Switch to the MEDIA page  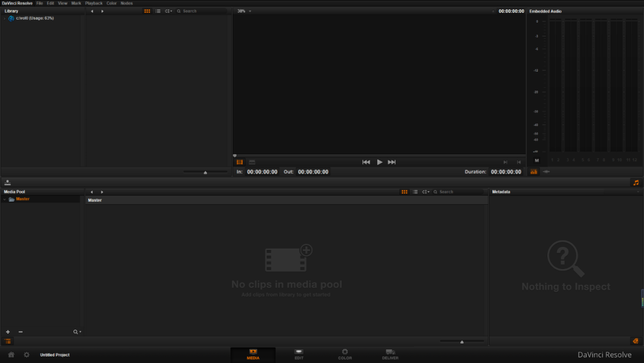[x=253, y=355]
